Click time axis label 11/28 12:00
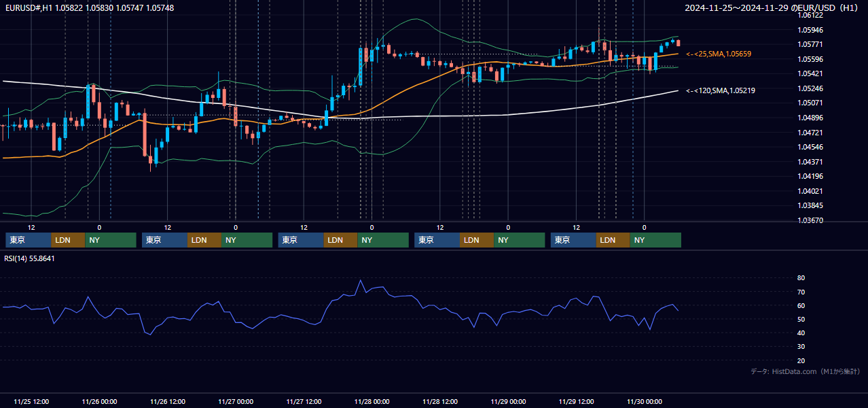Screen dimensions: 868x408 (440, 401)
